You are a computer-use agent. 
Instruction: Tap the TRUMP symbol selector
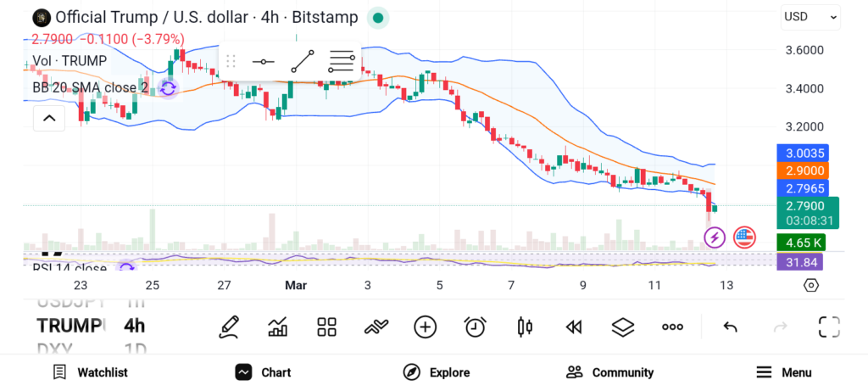70,326
